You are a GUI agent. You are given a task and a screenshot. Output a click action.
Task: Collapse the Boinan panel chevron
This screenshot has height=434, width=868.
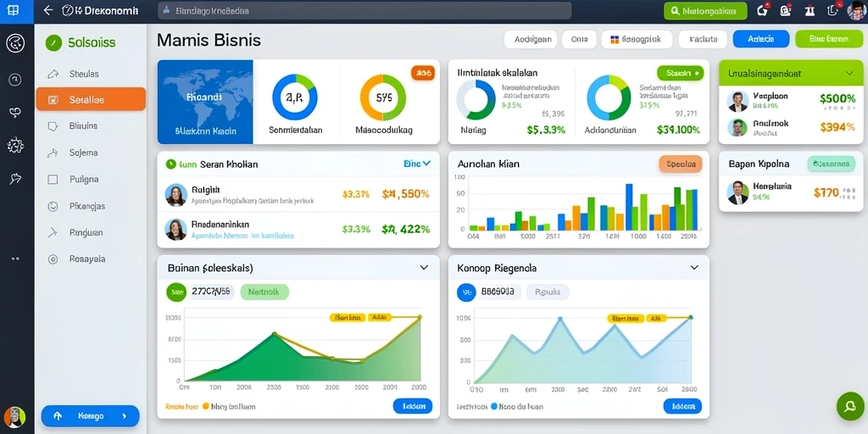[424, 267]
